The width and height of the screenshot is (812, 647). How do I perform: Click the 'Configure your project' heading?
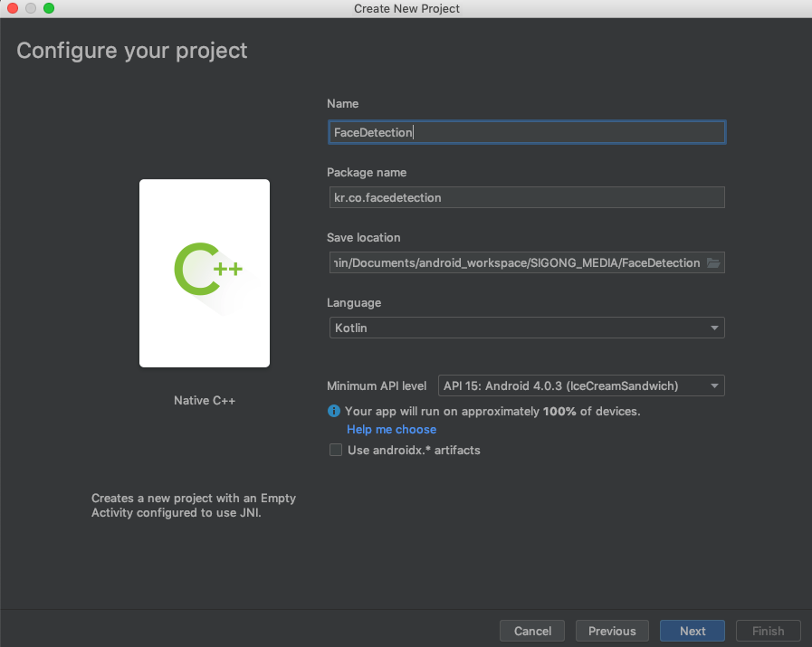pyautogui.click(x=132, y=51)
